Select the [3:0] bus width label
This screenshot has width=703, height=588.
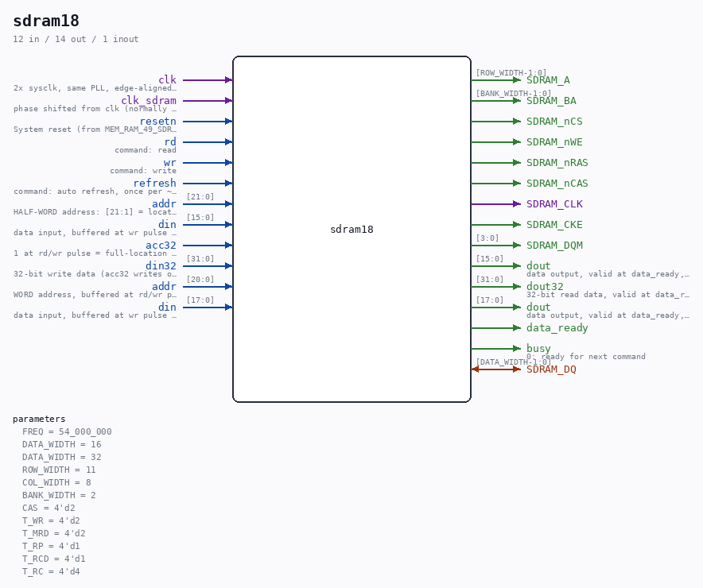point(487,238)
